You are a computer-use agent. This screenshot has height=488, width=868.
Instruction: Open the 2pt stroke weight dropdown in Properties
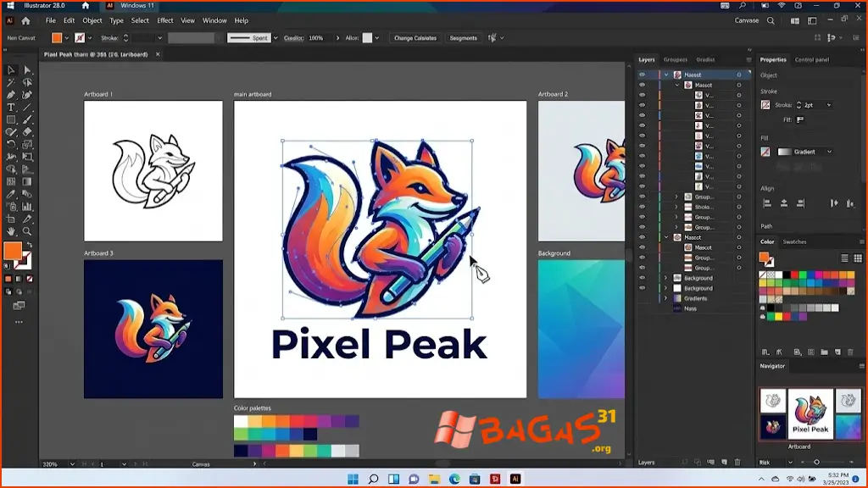[829, 105]
